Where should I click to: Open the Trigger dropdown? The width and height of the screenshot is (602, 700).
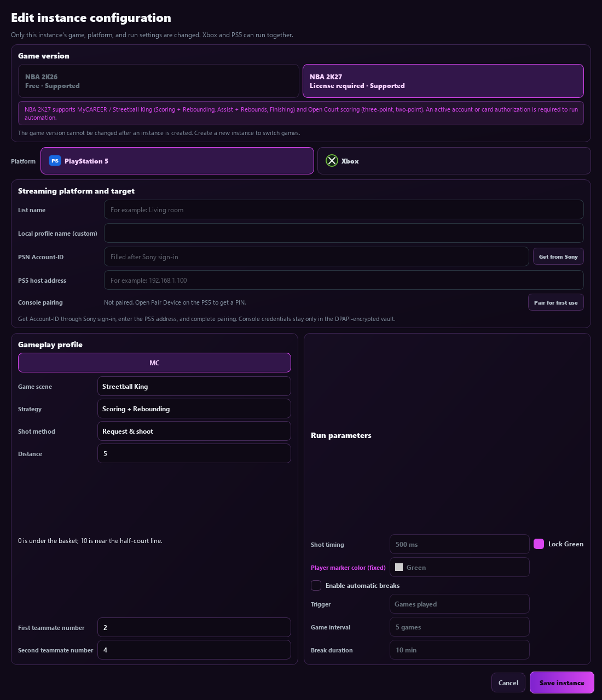pyautogui.click(x=460, y=604)
